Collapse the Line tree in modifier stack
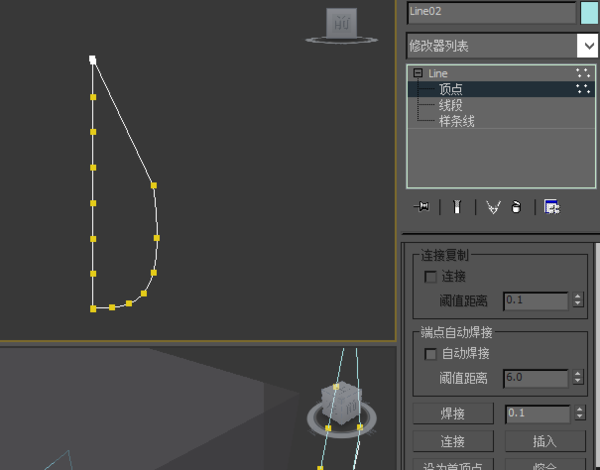This screenshot has height=470, width=600. 418,73
